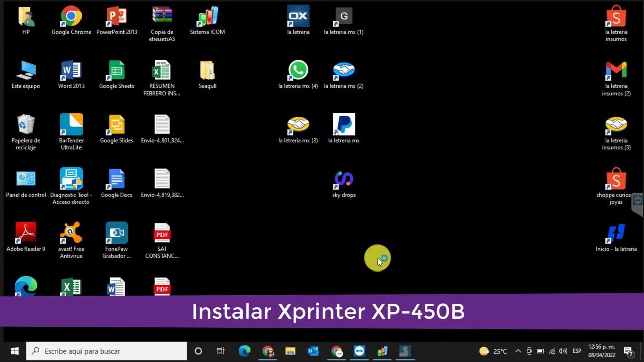This screenshot has width=644, height=362.
Task: Select the 'la letreria mx (3)' Mercado Libre shortcut
Action: coord(298,129)
